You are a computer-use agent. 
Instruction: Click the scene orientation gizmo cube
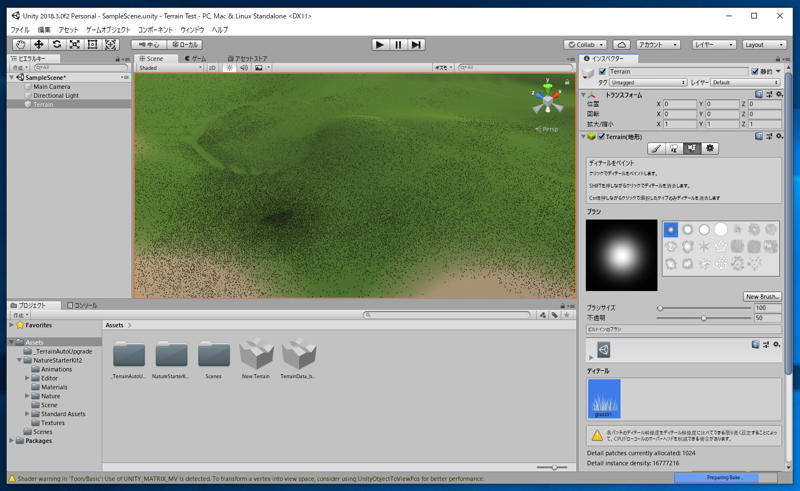point(547,102)
